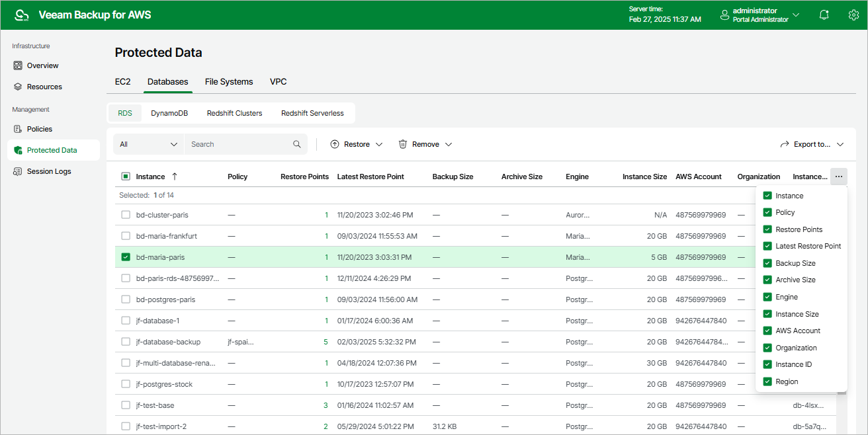Click the notifications bell icon
Viewport: 868px width, 435px height.
[824, 15]
